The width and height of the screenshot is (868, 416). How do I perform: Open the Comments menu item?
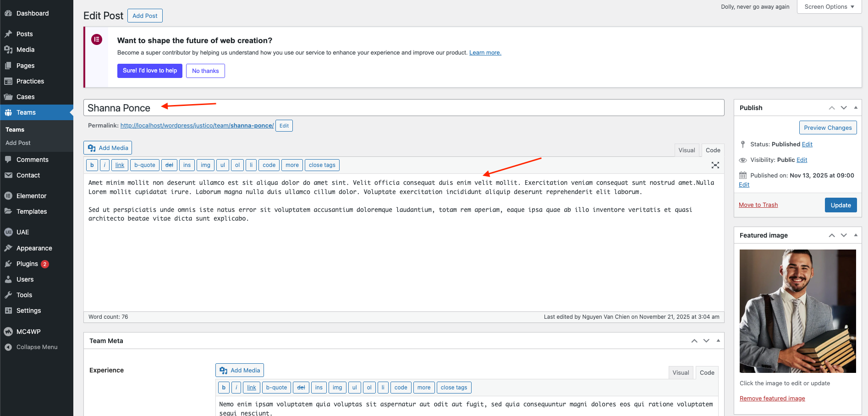(x=32, y=160)
